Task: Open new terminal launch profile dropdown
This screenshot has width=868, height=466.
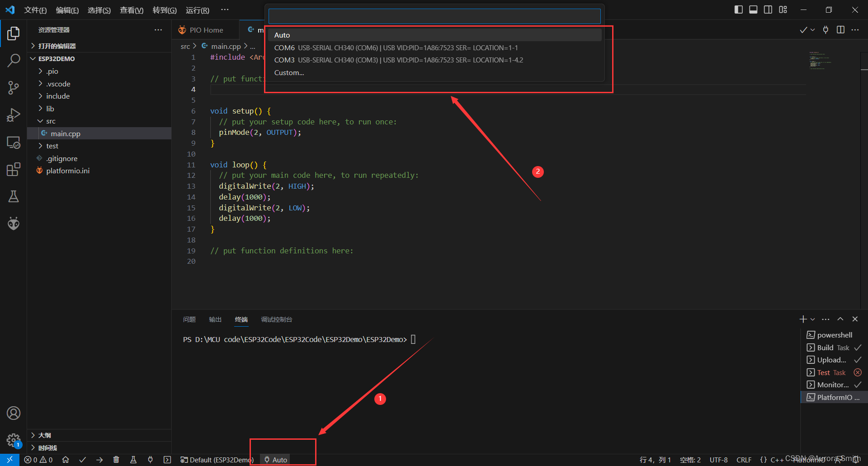Action: [813, 319]
